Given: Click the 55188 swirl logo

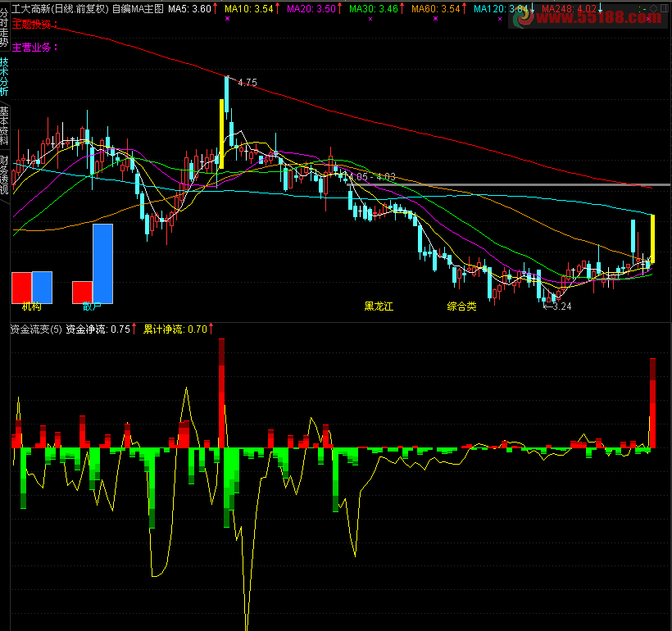Looking at the screenshot, I should (x=524, y=17).
